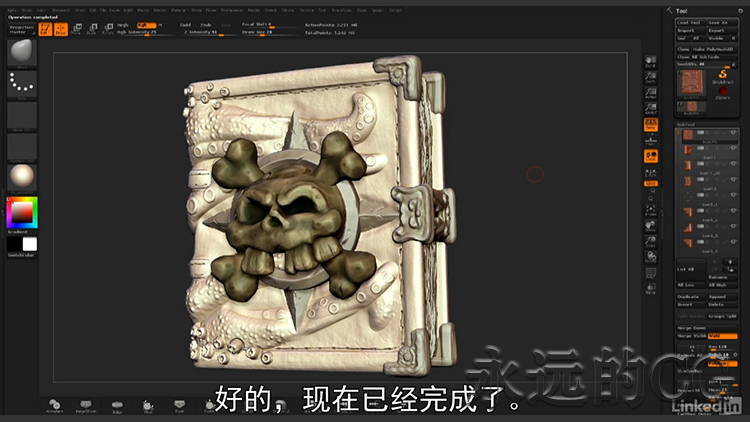750x422 pixels.
Task: Click the Import button
Action: coord(690,30)
